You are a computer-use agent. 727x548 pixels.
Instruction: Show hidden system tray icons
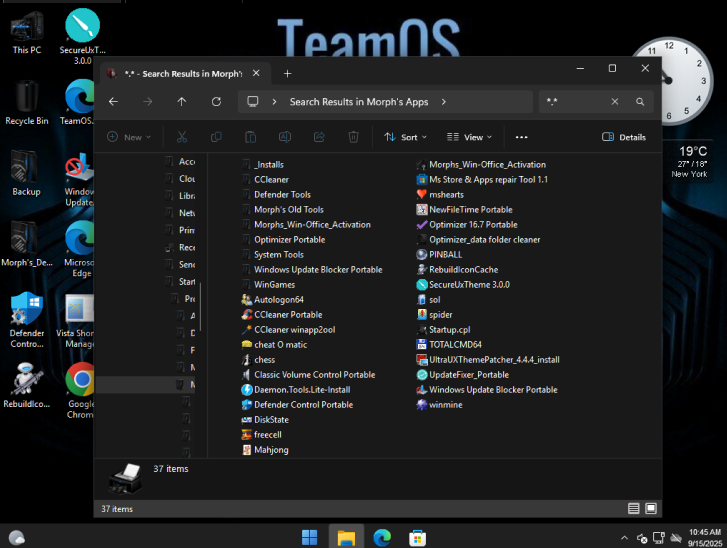[624, 538]
